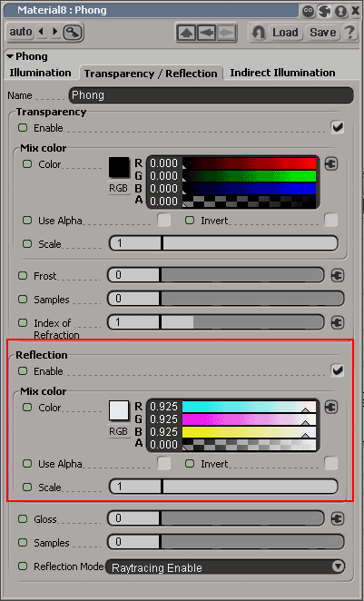This screenshot has height=601, width=364.
Task: Uncheck the Reflection Enable checkbox
Action: click(338, 370)
